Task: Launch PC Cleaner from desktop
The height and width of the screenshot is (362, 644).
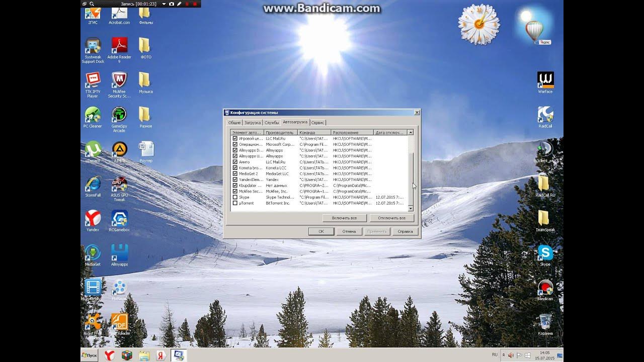Action: [93, 117]
